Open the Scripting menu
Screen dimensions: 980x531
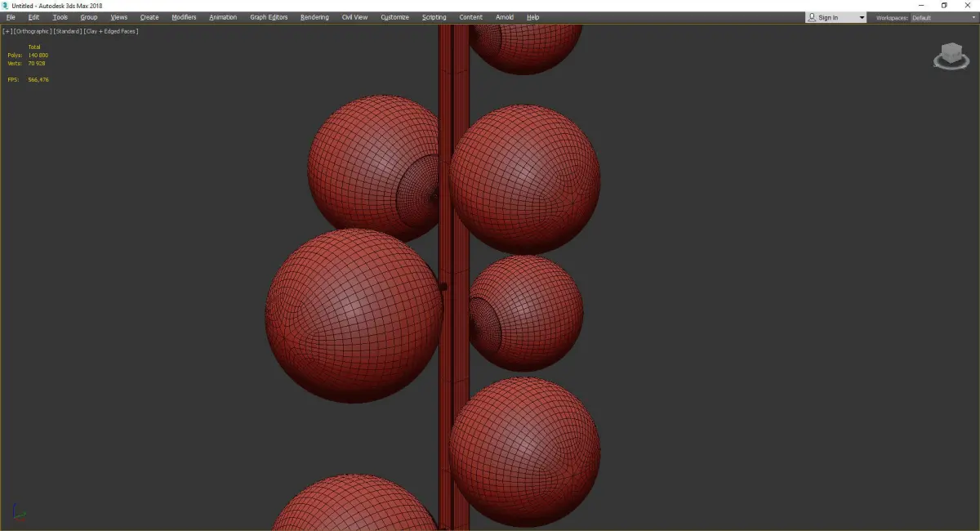[434, 17]
